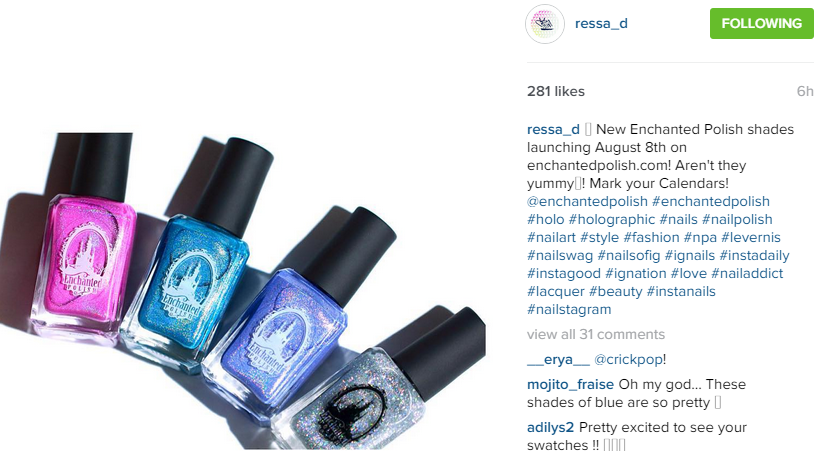Open the #levernis hashtag

coord(751,237)
